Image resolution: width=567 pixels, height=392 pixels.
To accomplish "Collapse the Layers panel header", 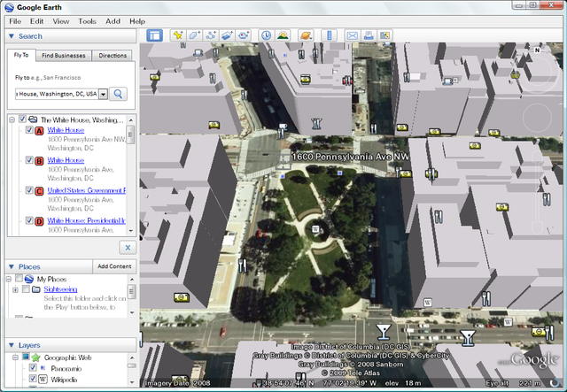I will pos(11,345).
